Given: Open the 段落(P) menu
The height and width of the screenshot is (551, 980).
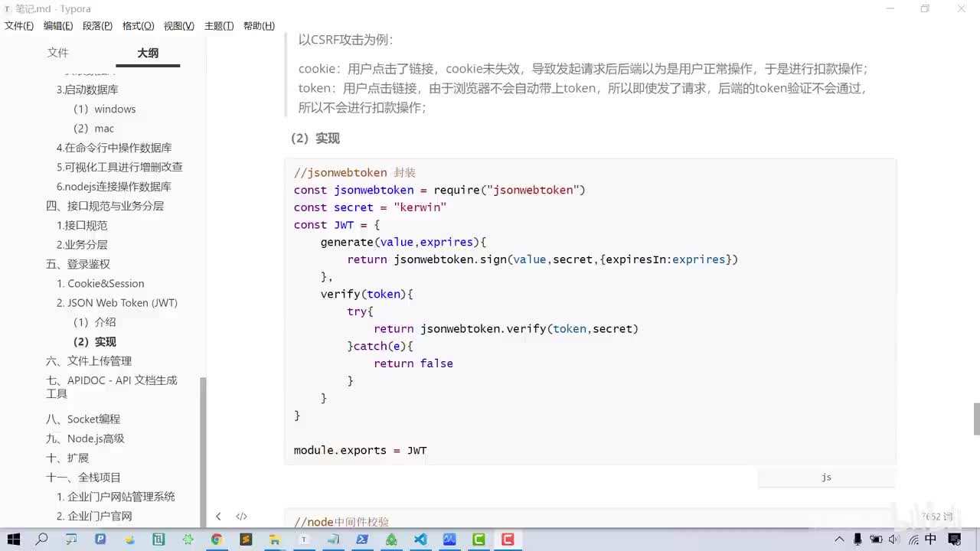Looking at the screenshot, I should 97,26.
